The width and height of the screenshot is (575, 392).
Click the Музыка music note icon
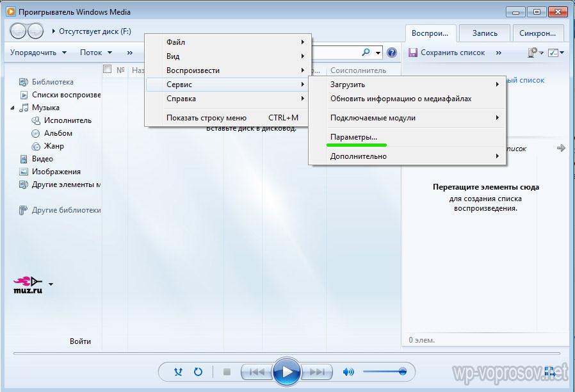click(24, 108)
